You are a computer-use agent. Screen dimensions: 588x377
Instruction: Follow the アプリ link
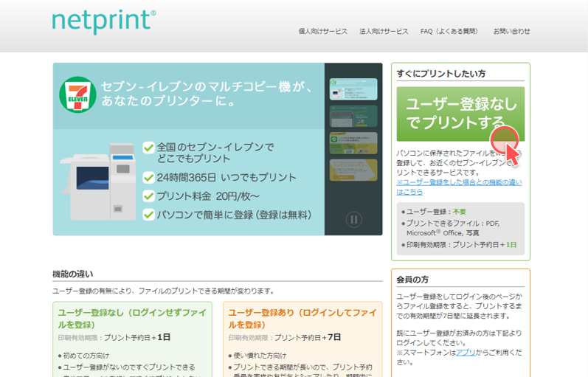pyautogui.click(x=466, y=353)
